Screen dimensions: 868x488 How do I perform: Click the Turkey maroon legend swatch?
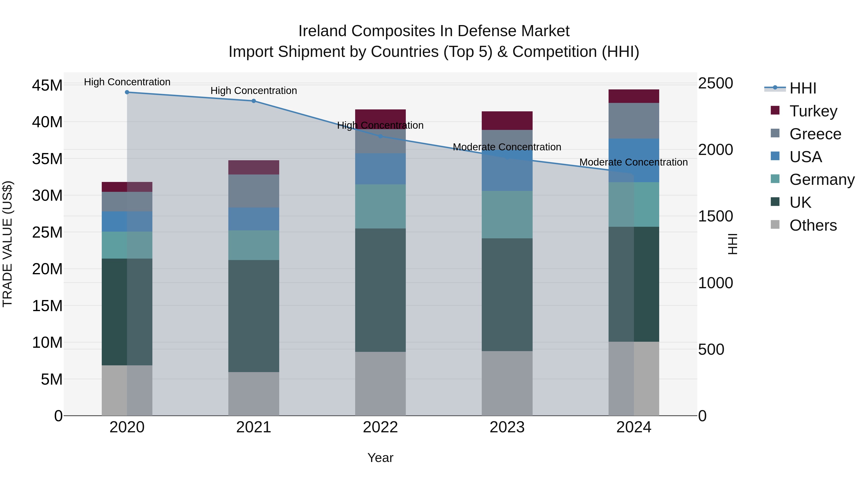(775, 110)
